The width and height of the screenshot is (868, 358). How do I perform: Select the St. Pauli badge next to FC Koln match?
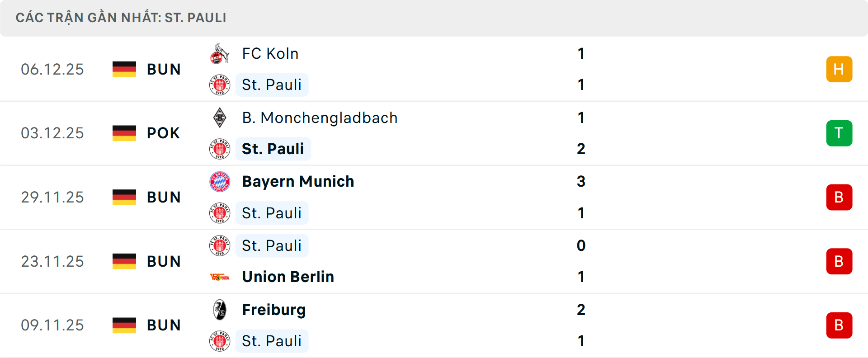220,85
